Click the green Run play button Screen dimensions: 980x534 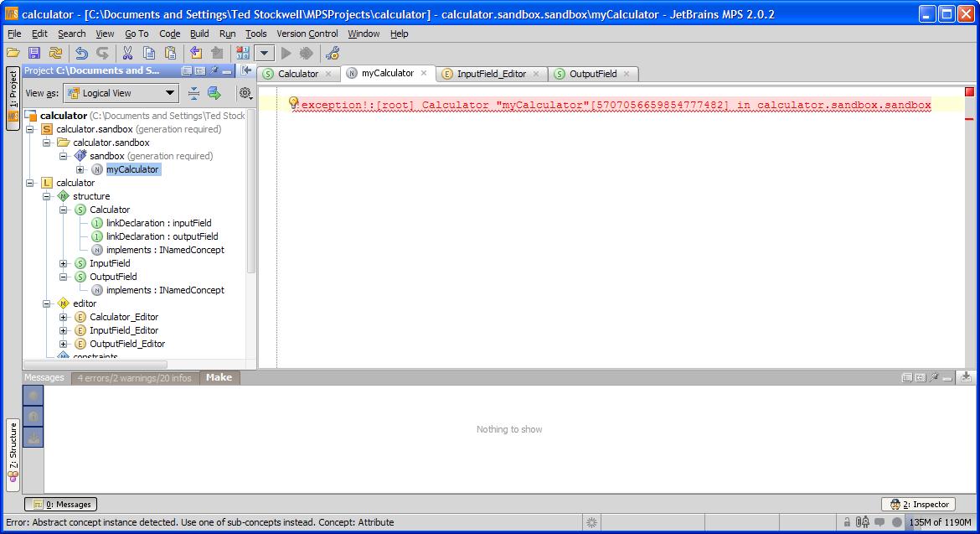286,53
